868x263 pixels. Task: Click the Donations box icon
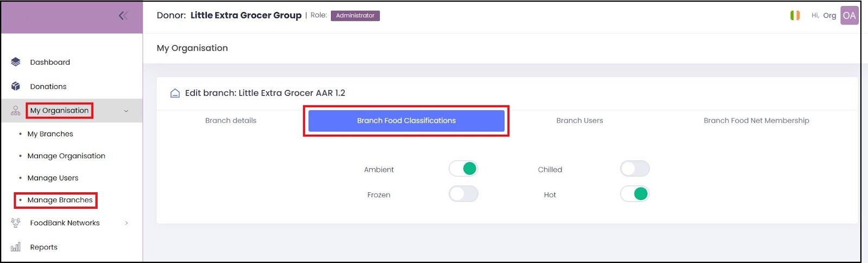[x=16, y=86]
